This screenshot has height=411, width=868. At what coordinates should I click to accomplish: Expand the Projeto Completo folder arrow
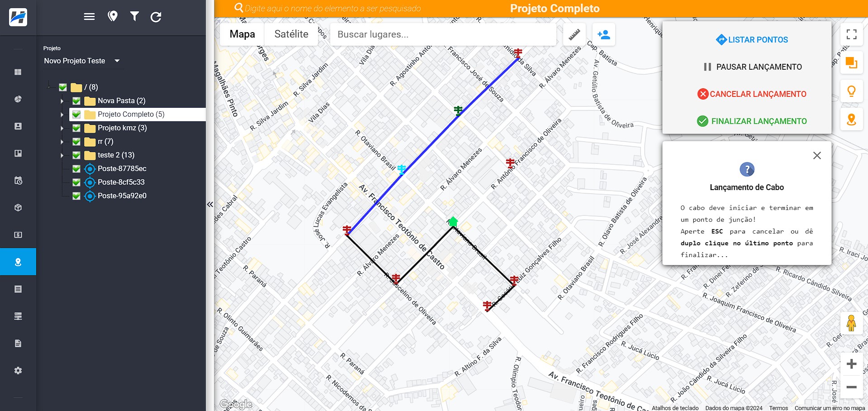click(x=62, y=115)
